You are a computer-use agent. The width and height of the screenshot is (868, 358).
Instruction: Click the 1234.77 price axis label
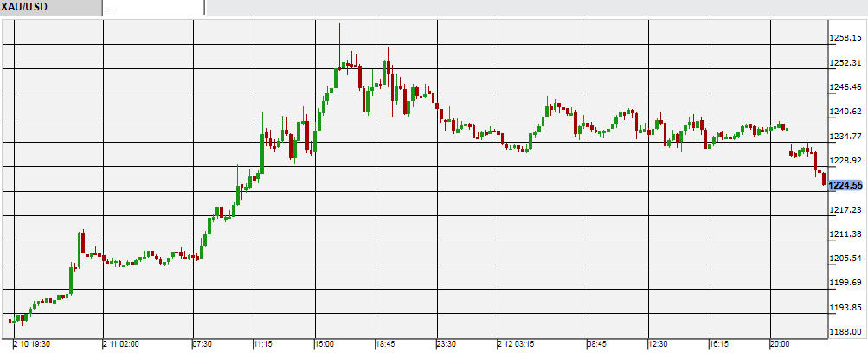846,136
